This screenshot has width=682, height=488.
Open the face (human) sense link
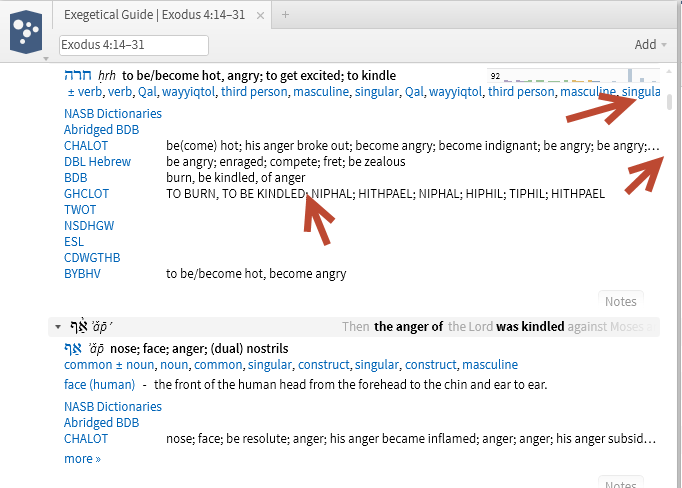tap(99, 385)
